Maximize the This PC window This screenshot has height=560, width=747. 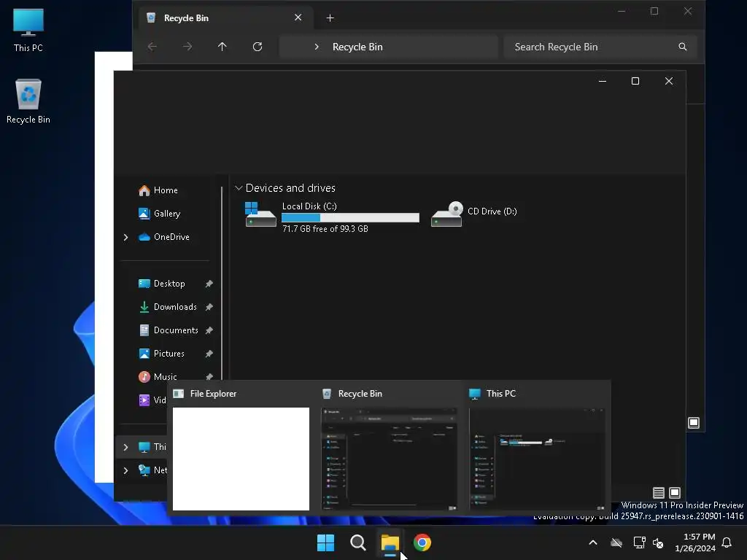(635, 81)
